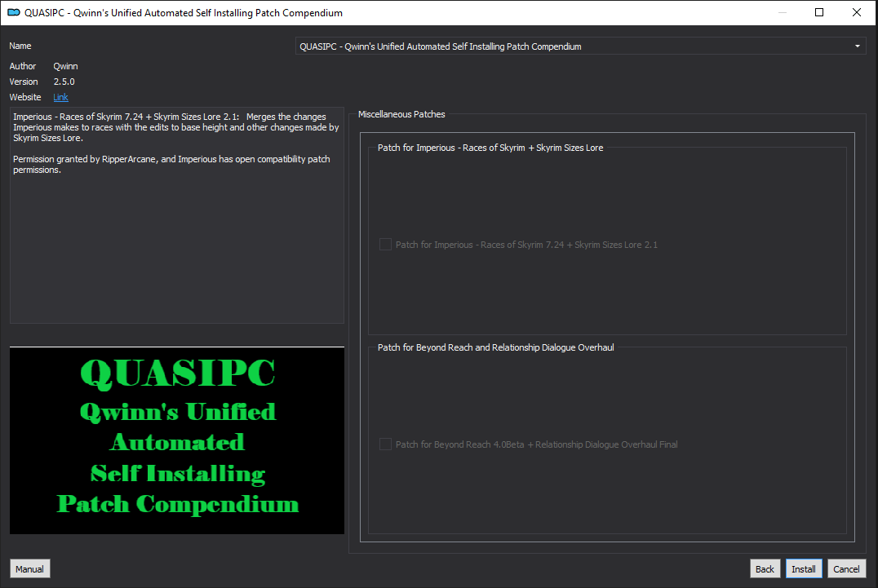This screenshot has height=588, width=878.
Task: Click 'Patch for Imperious - Races of Skyrim + Skyrim Sizes Lore' heading
Action: pos(490,148)
